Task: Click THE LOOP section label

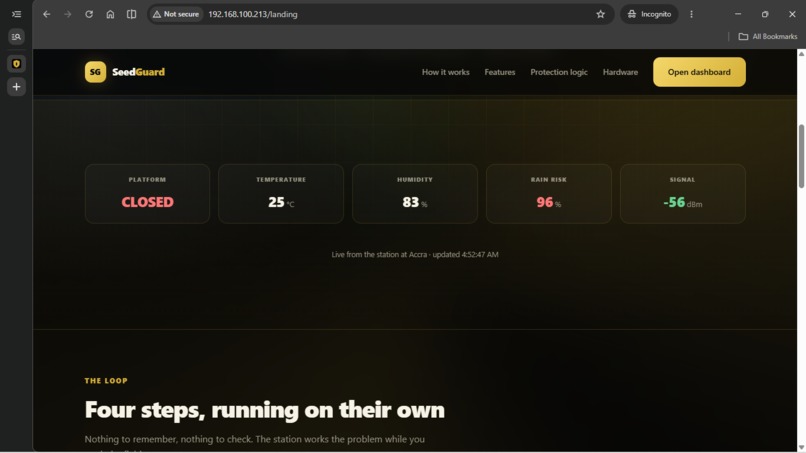Action: point(106,381)
